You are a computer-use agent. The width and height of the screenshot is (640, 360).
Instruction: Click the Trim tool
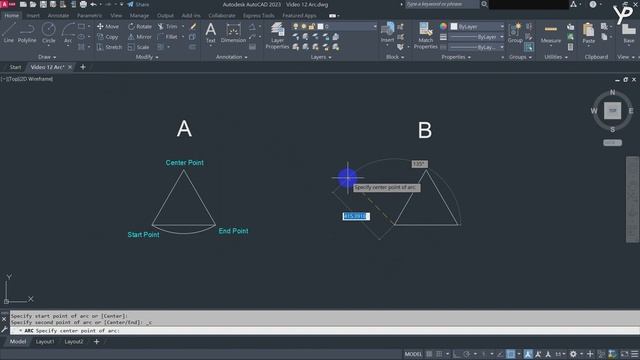pos(168,27)
